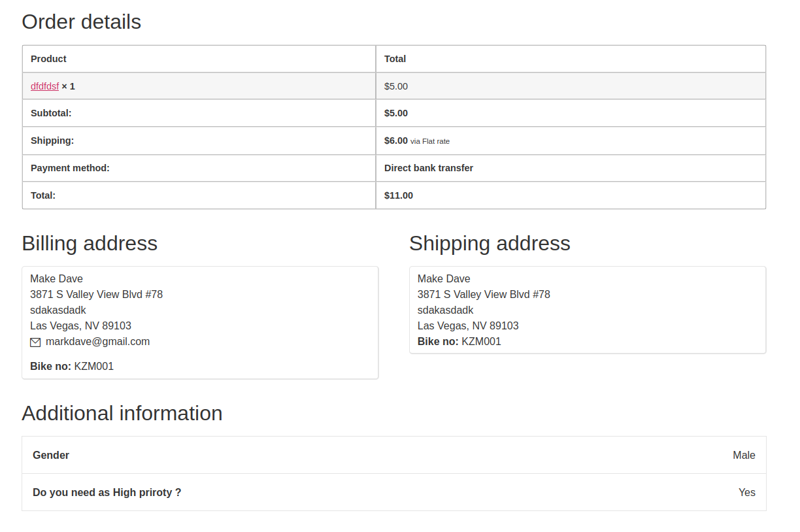Select the Subtotal row label

(51, 113)
